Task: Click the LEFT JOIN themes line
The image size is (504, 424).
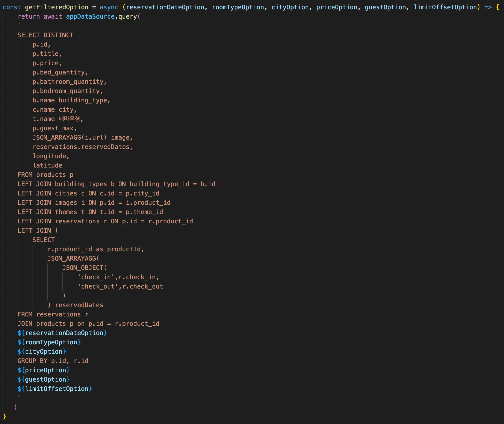Action: point(90,212)
